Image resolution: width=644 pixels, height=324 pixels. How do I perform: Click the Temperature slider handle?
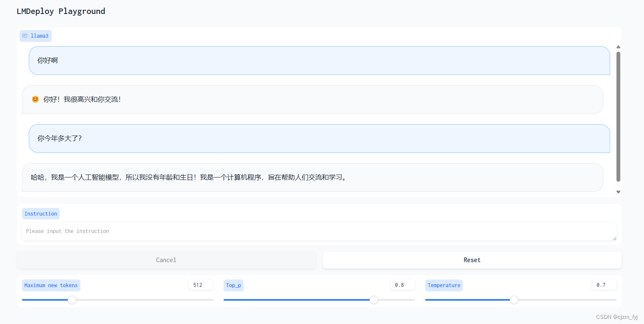(514, 299)
